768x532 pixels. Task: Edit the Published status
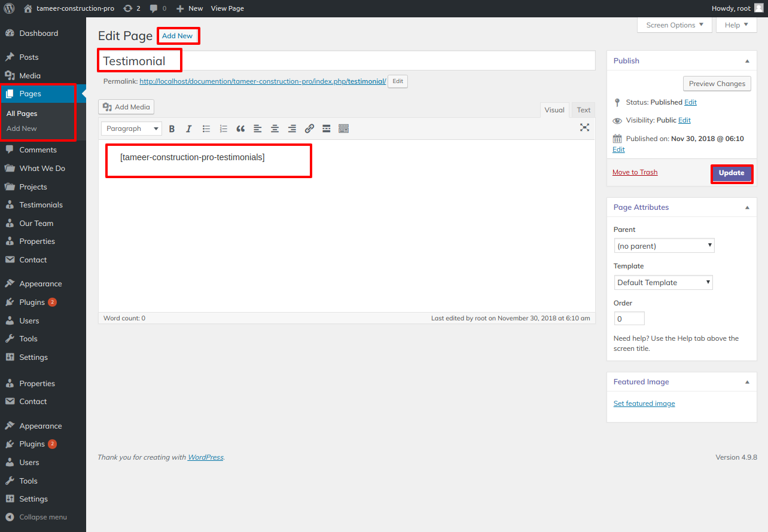click(x=690, y=102)
